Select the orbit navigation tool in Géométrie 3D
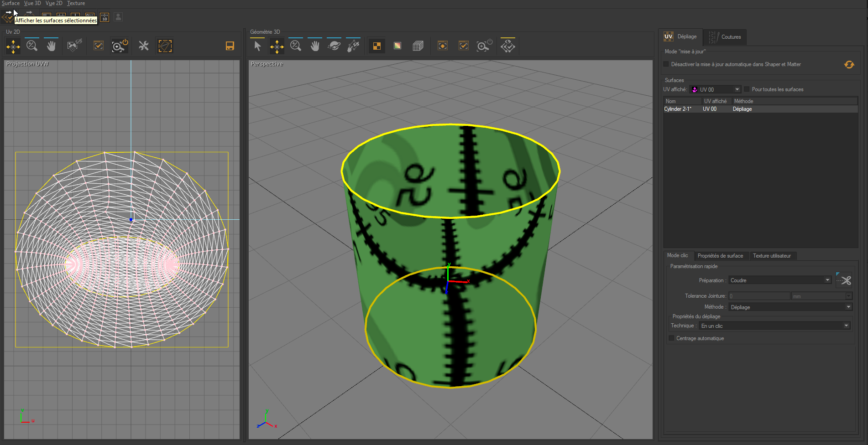Viewport: 868px width, 445px height. 335,46
